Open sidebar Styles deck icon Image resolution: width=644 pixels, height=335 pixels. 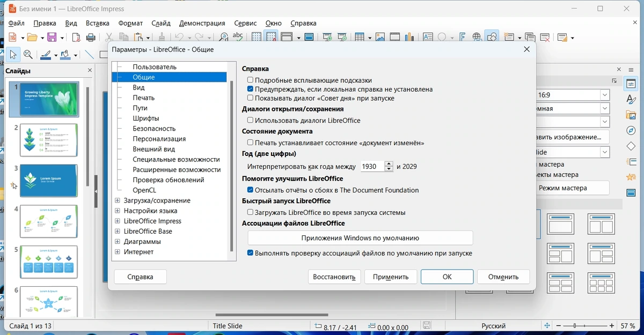tap(631, 100)
